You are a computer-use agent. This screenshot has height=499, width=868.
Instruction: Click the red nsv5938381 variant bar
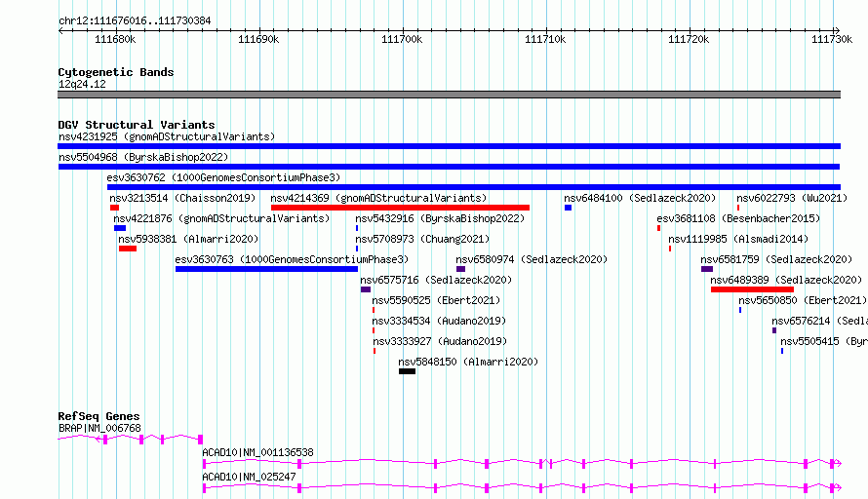[128, 249]
